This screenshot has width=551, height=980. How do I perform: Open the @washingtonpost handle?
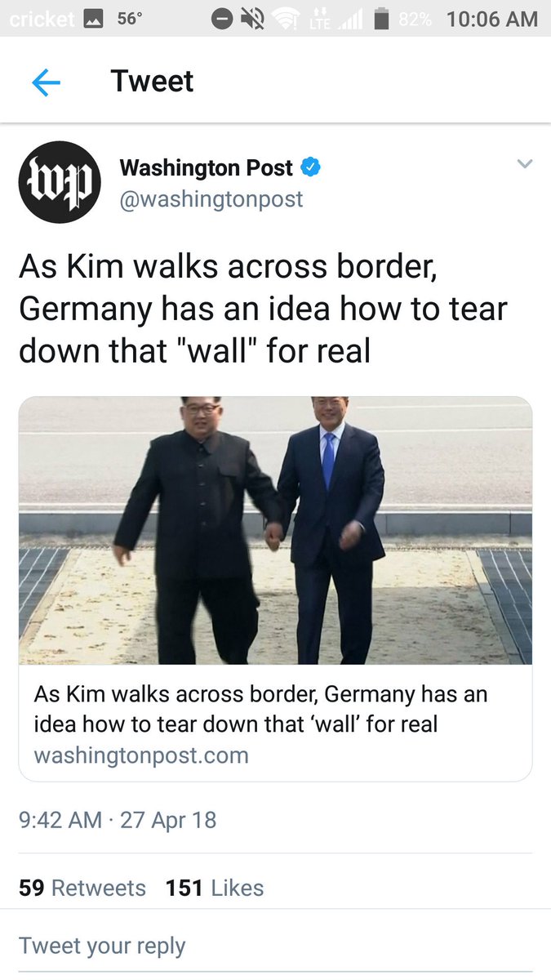[211, 198]
